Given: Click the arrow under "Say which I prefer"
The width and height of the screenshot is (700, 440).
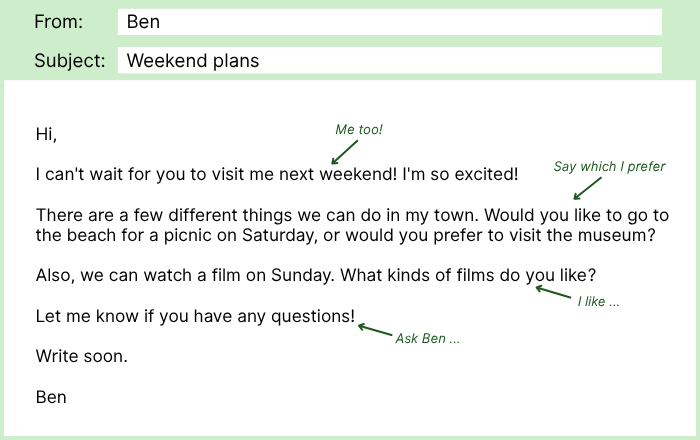Looking at the screenshot, I should (588, 187).
